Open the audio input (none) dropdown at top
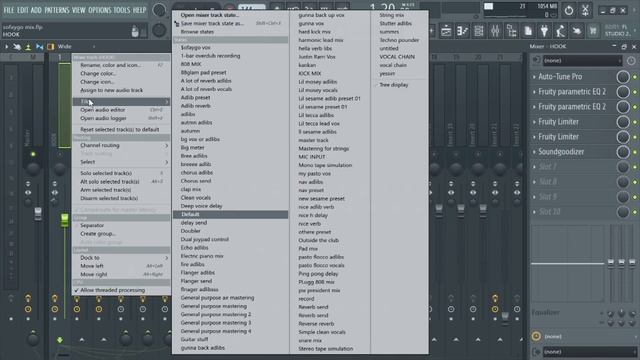The height and width of the screenshot is (360, 640). (582, 60)
